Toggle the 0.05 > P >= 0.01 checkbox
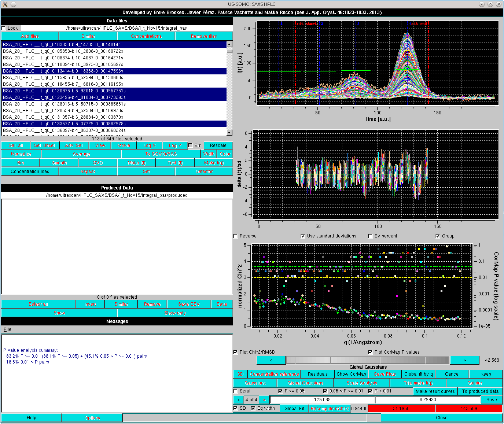The width and height of the screenshot is (504, 424). 325,391
